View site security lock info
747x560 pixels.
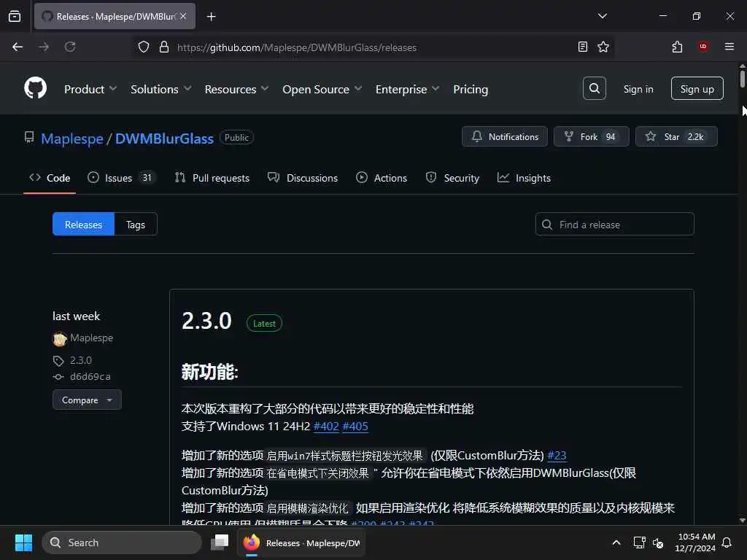164,47
